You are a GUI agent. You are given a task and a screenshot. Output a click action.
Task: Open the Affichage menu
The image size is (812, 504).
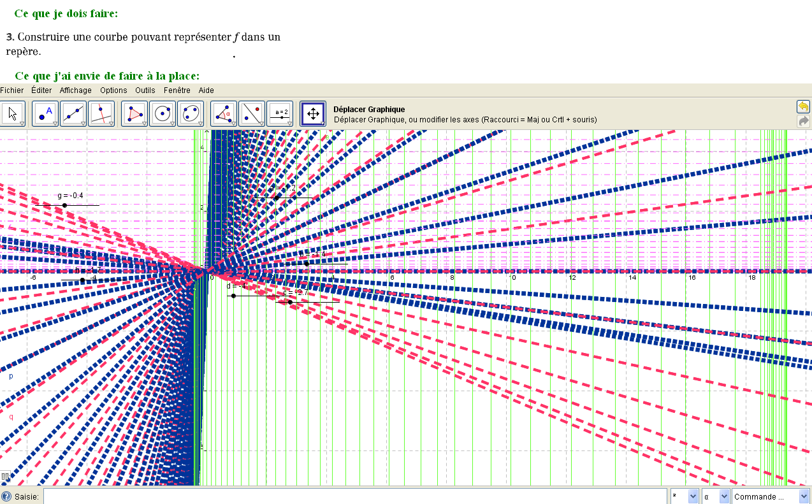(76, 90)
